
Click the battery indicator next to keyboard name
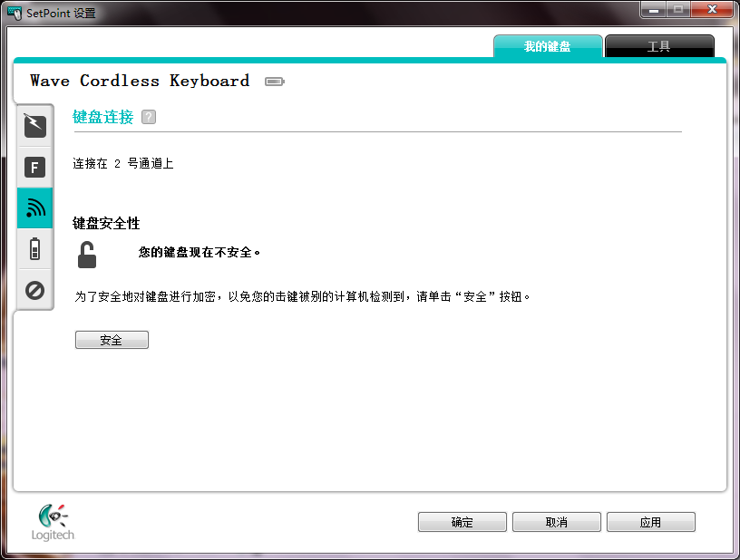coord(275,82)
